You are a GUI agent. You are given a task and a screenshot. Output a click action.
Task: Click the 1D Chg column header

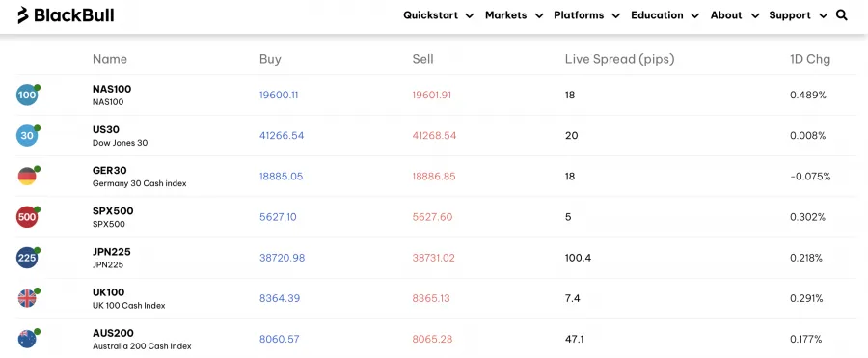810,59
